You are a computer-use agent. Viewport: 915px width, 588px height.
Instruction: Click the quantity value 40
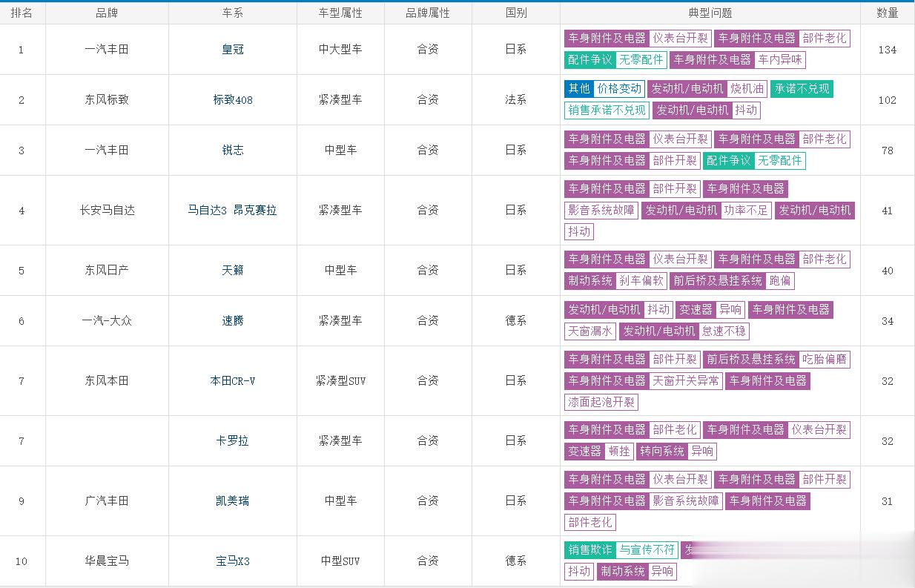[x=888, y=271]
